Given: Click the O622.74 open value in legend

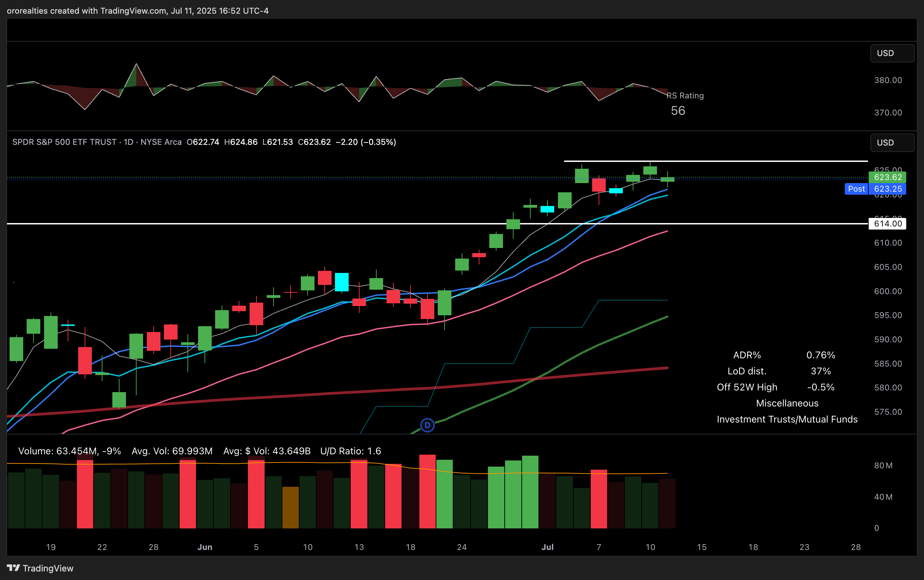Looking at the screenshot, I should (x=203, y=142).
